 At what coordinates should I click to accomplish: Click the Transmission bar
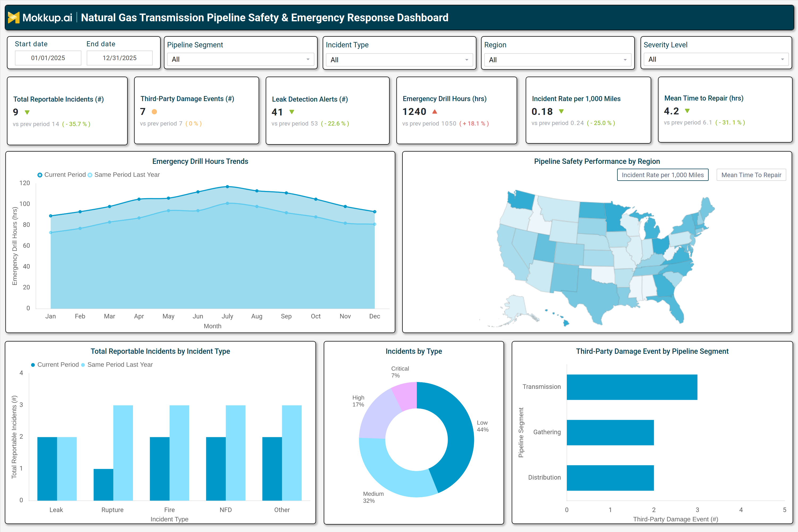click(632, 387)
